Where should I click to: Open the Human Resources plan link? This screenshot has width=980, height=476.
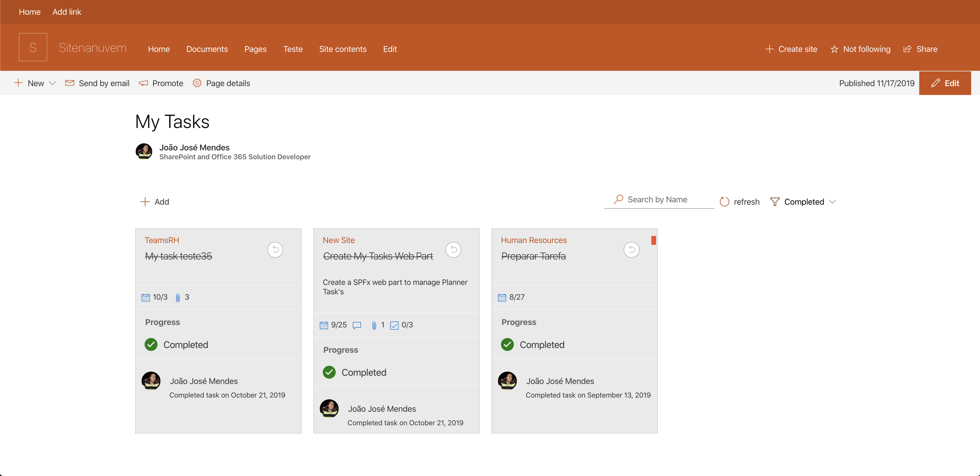point(534,240)
